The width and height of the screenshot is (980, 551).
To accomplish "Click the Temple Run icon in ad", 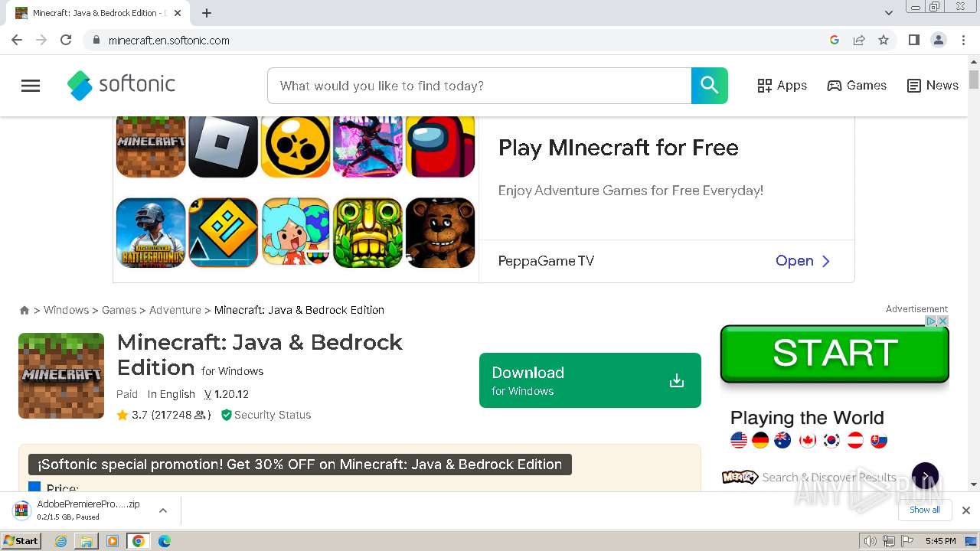I will pos(367,233).
